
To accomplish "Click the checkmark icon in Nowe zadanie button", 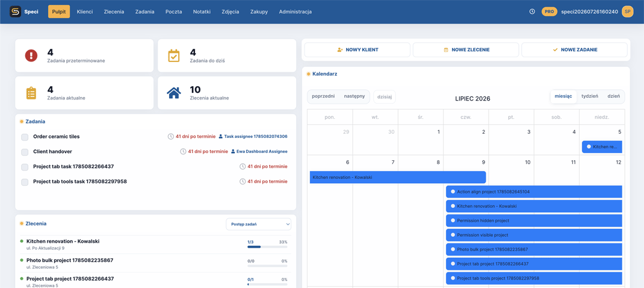I will click(x=556, y=50).
